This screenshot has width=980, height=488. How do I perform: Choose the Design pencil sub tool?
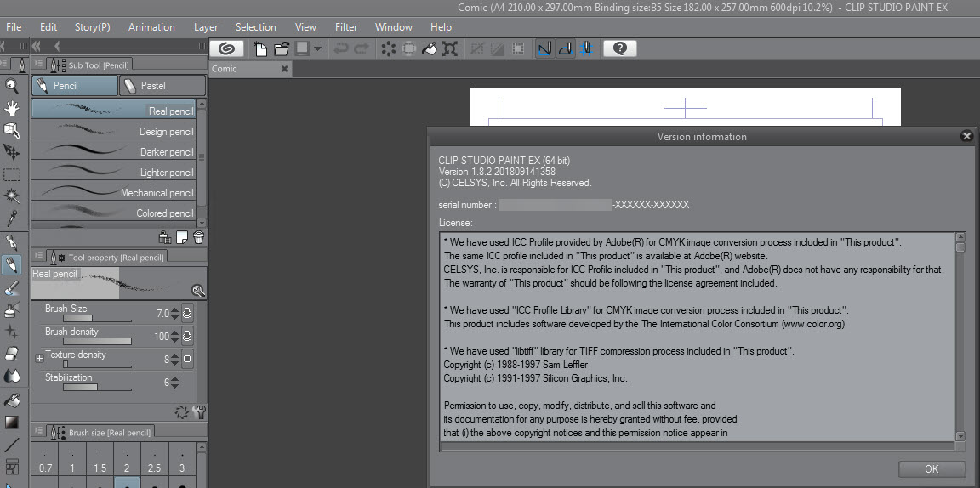114,131
